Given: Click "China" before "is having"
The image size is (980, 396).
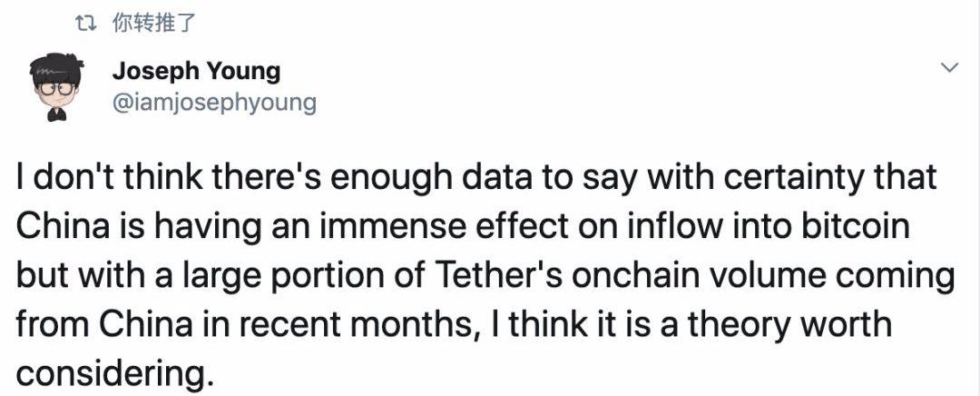Looking at the screenshot, I should coord(60,227).
